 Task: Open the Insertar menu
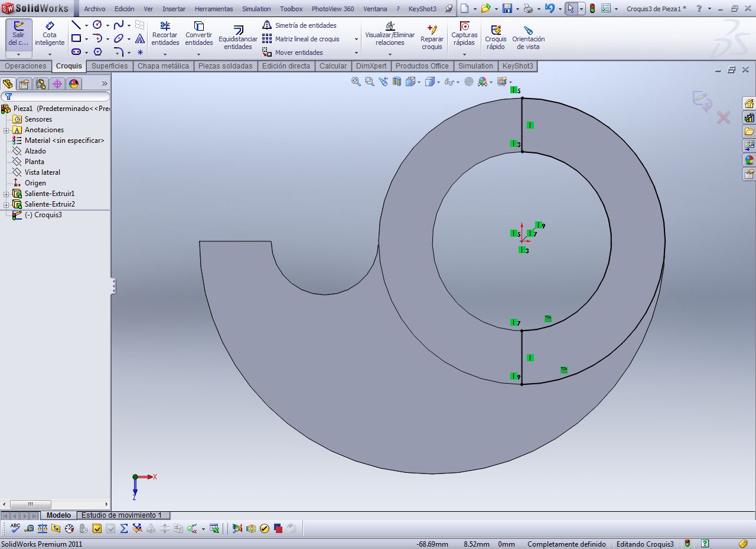174,9
